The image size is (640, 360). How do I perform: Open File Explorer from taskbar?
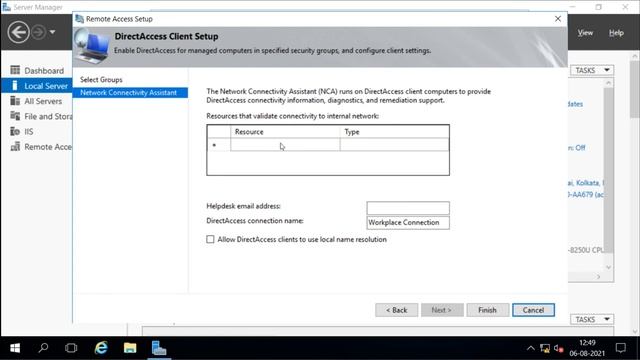[x=130, y=348]
